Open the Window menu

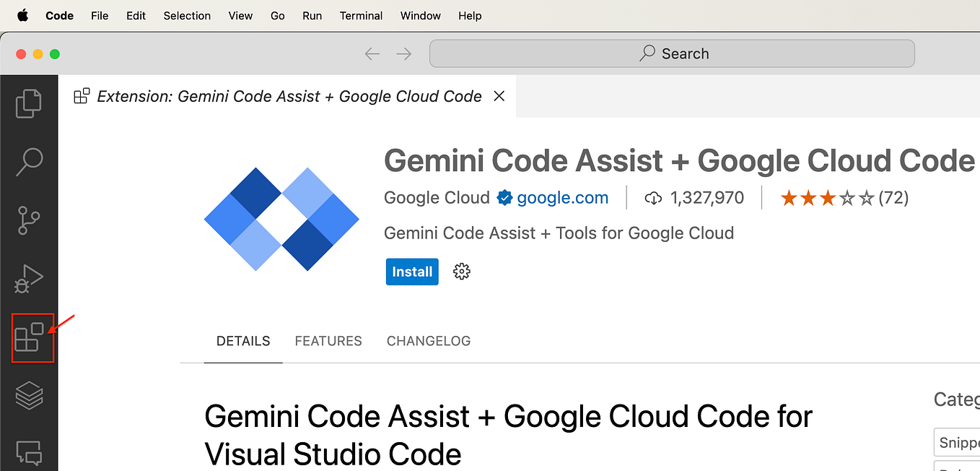click(421, 15)
